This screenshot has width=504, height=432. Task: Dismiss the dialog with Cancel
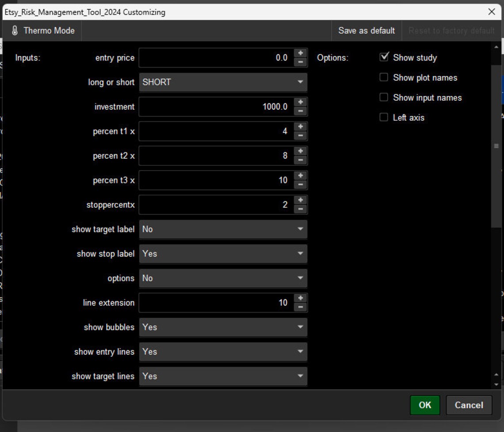(469, 405)
